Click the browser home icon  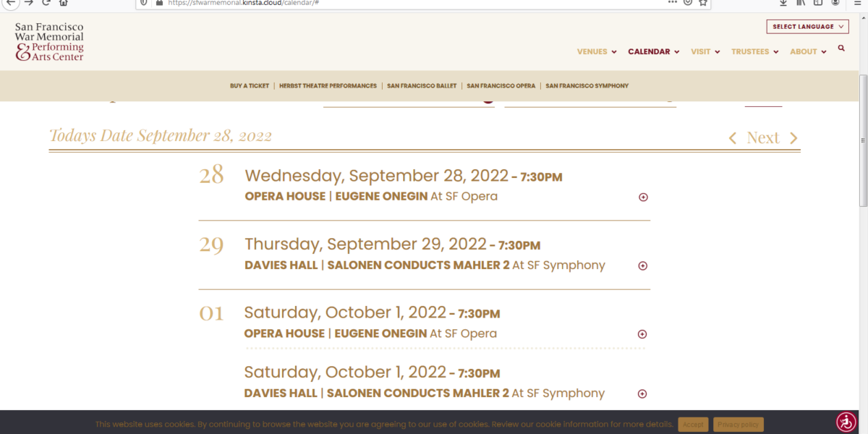point(64,3)
